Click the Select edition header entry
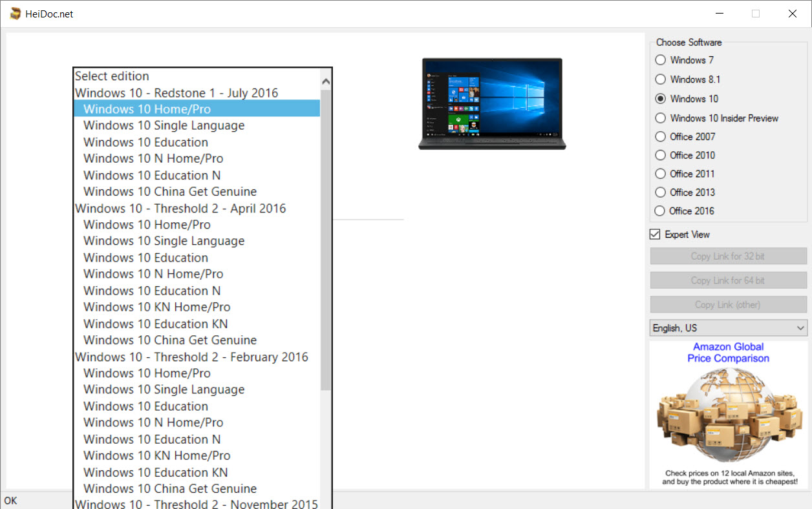Image resolution: width=812 pixels, height=509 pixels. click(197, 76)
